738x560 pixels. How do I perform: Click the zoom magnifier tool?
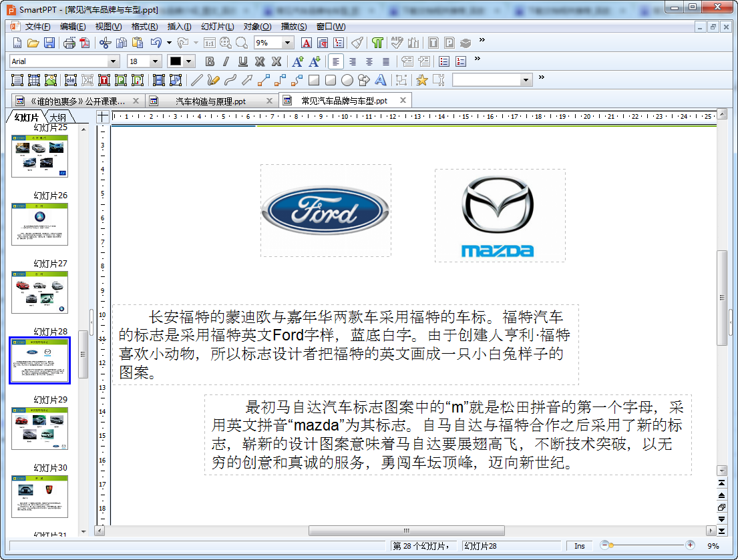(242, 43)
